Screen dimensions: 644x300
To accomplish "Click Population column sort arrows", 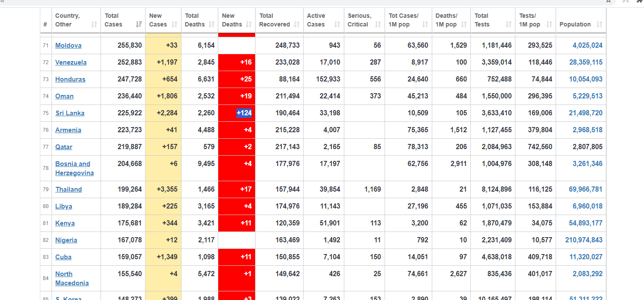I will pyautogui.click(x=599, y=24).
